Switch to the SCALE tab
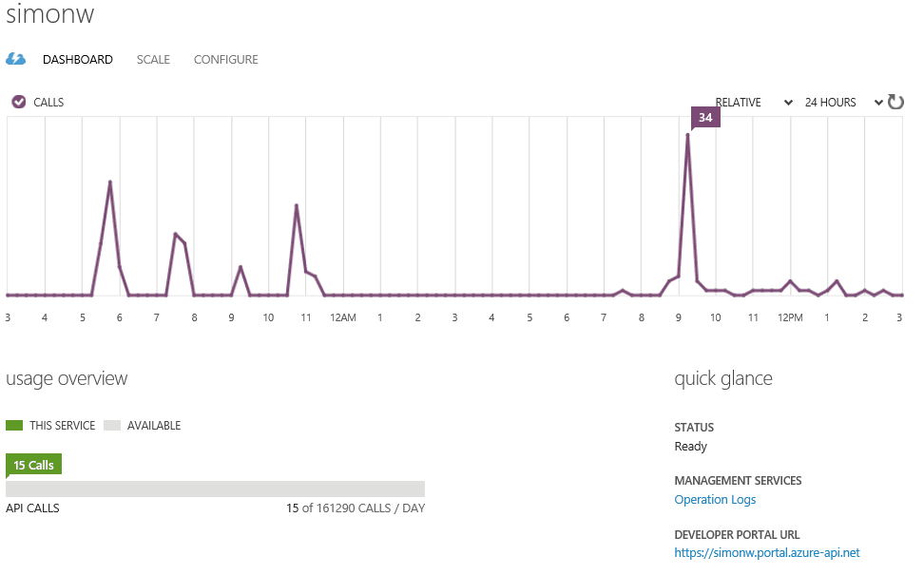The width and height of the screenshot is (924, 575). (x=153, y=60)
